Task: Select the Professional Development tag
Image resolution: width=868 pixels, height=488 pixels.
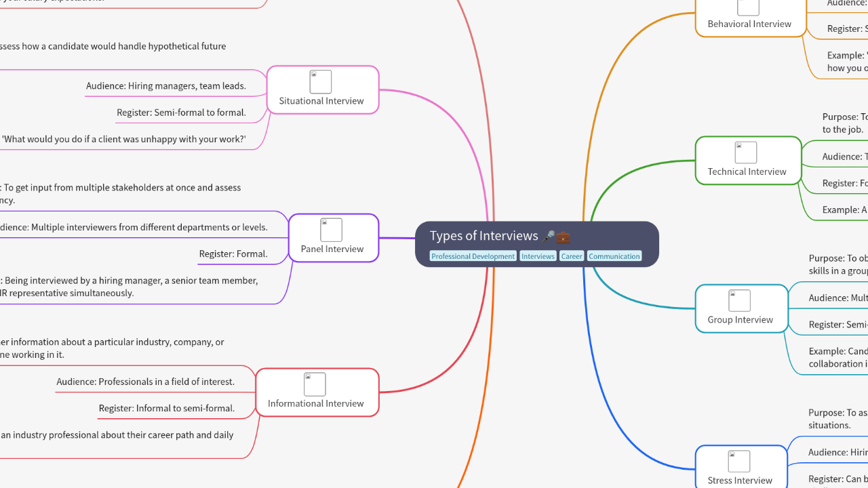Action: pyautogui.click(x=473, y=256)
